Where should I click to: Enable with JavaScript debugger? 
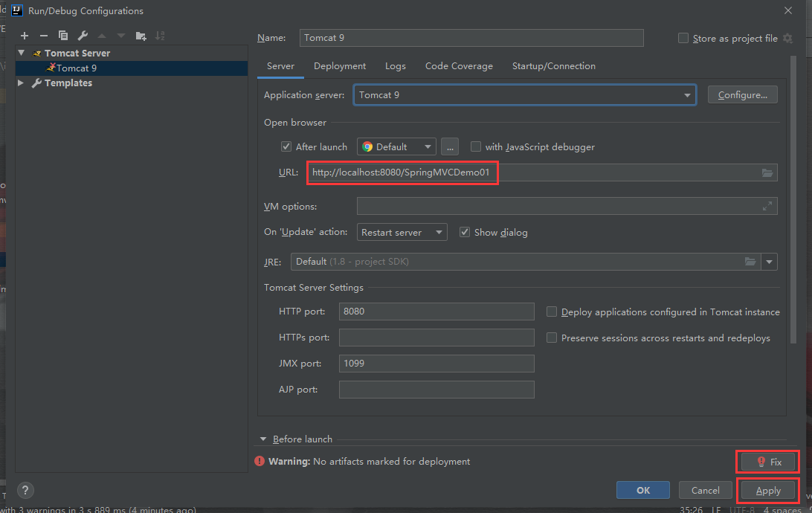click(x=475, y=146)
